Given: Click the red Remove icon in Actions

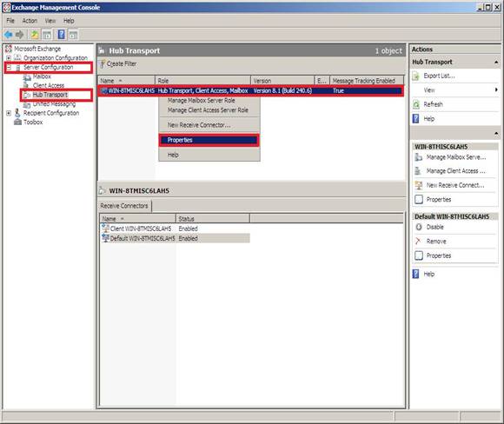Looking at the screenshot, I should coord(418,241).
